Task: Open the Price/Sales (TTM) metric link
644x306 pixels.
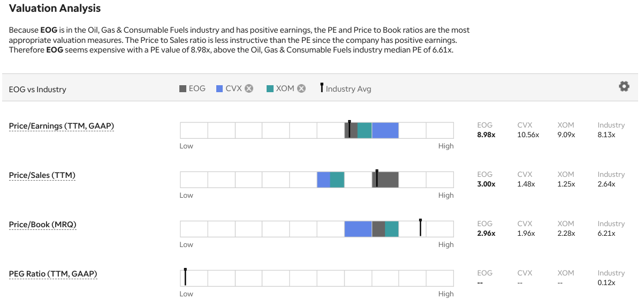Action: click(x=42, y=175)
